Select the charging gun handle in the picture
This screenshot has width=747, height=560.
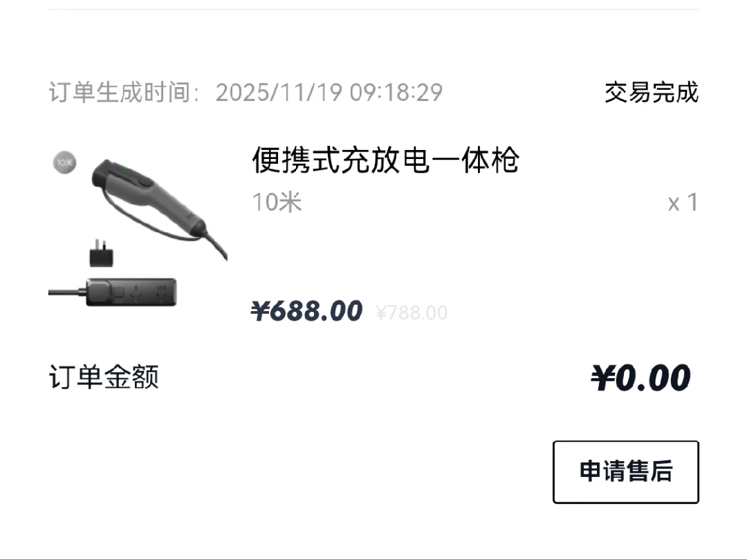148,195
